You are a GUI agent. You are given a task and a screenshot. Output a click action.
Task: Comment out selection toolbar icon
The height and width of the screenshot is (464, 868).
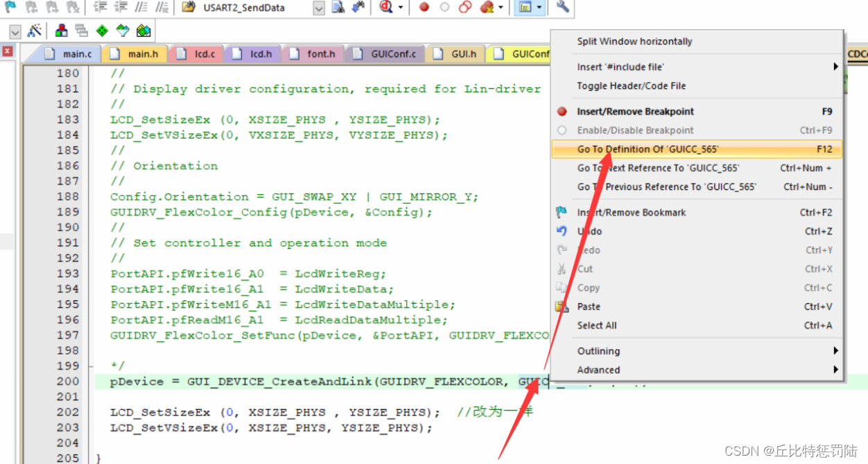[141, 7]
